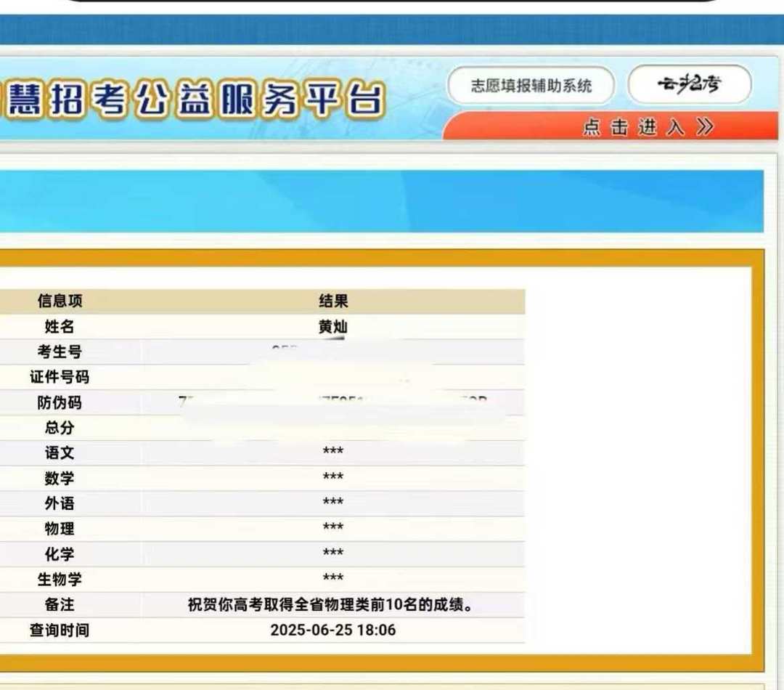Screen dimensions: 784x690
Task: Select the 考生号 row label
Action: (60, 352)
